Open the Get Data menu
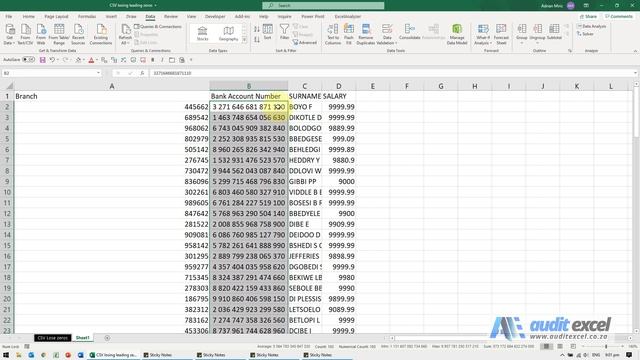Image resolution: width=640 pixels, height=360 pixels. click(x=9, y=34)
